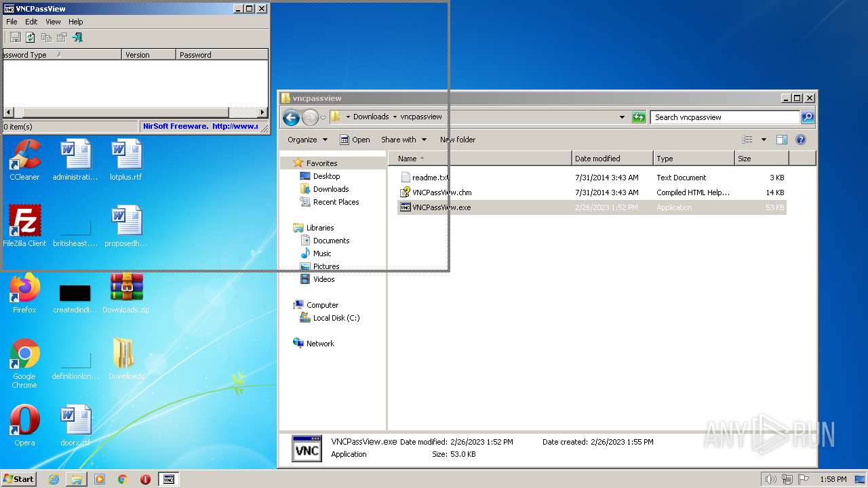Viewport: 868px width, 488px height.
Task: Select the lotplus.rtf desktop document
Action: (126, 160)
